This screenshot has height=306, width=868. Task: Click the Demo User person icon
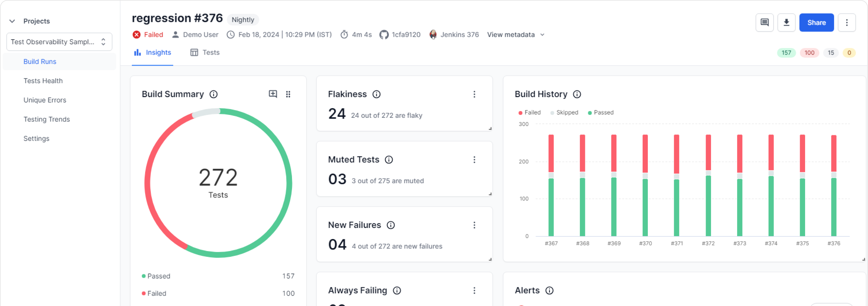[x=175, y=35]
